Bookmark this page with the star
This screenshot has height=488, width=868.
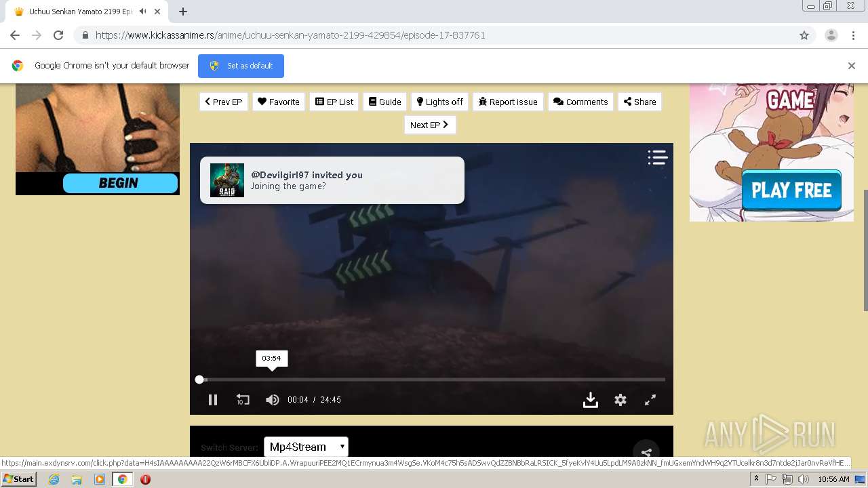tap(804, 35)
